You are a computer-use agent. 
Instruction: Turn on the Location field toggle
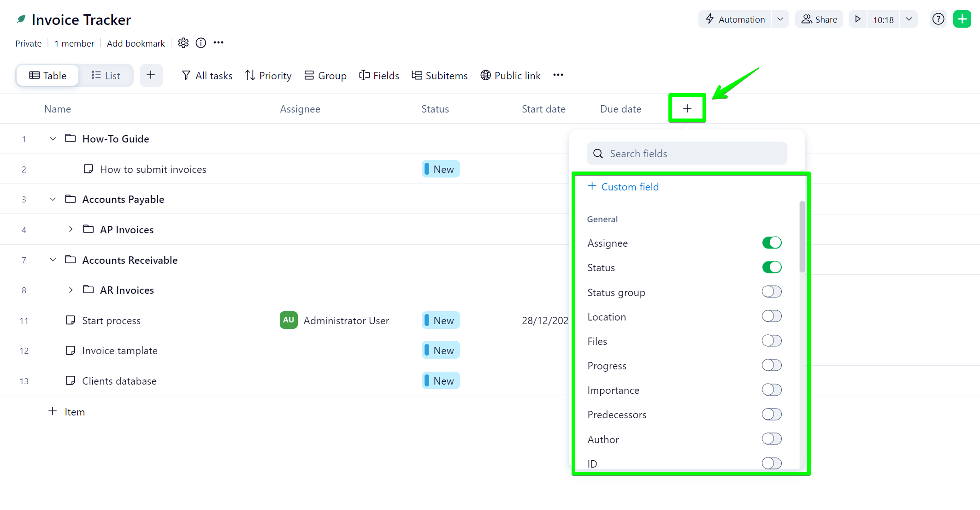pos(772,316)
